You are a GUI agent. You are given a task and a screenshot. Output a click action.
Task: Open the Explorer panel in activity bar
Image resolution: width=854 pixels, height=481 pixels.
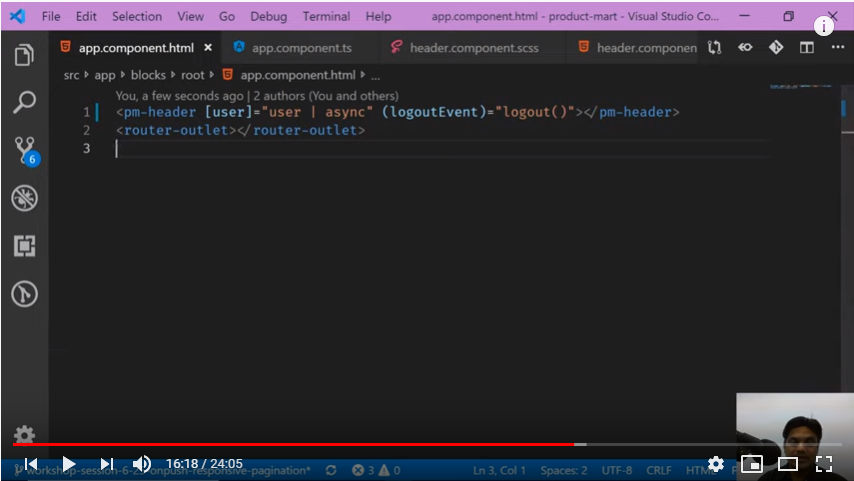24,55
